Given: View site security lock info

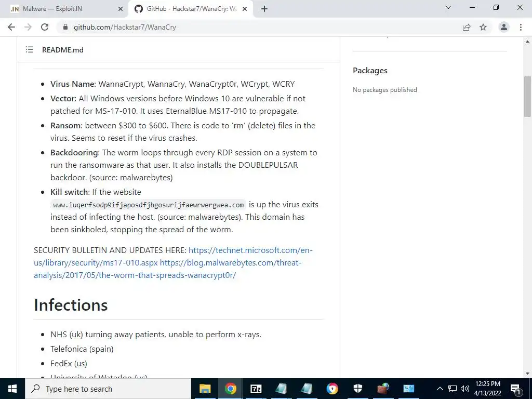Looking at the screenshot, I should [65, 27].
